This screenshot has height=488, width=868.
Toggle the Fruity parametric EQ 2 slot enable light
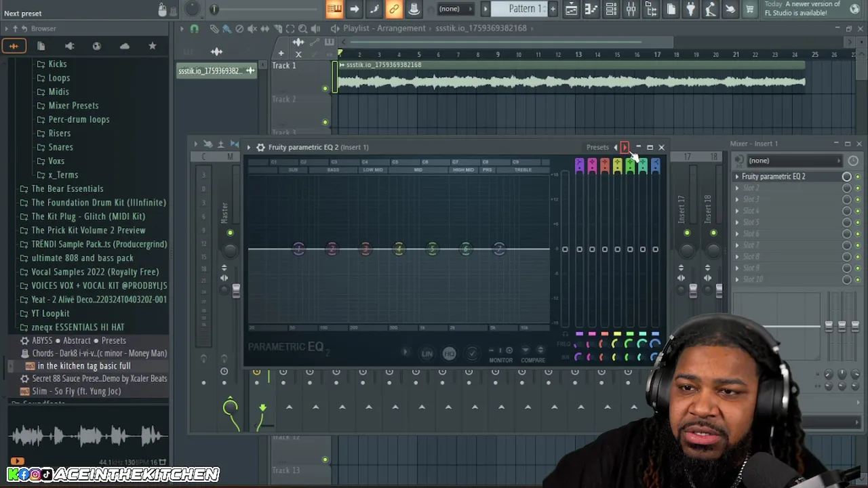pyautogui.click(x=858, y=177)
